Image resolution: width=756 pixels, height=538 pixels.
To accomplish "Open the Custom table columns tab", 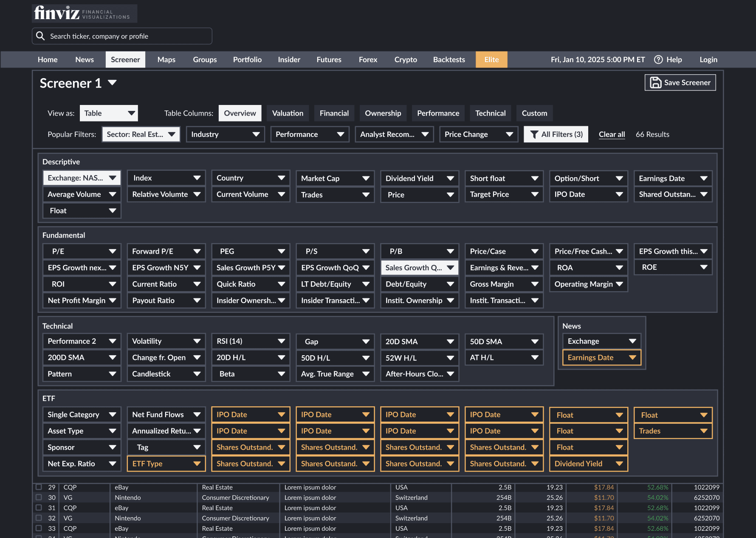I will pos(534,113).
